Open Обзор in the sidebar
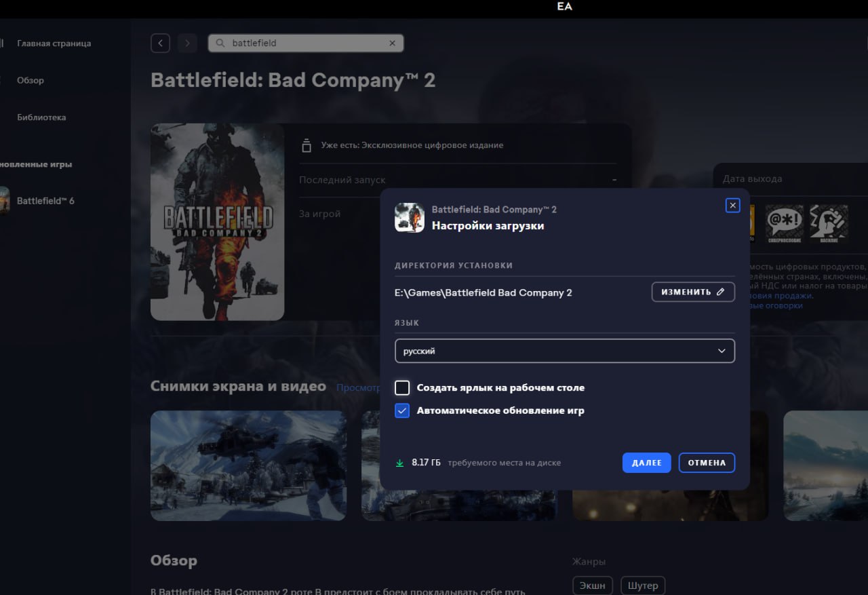The height and width of the screenshot is (595, 868). (x=31, y=80)
